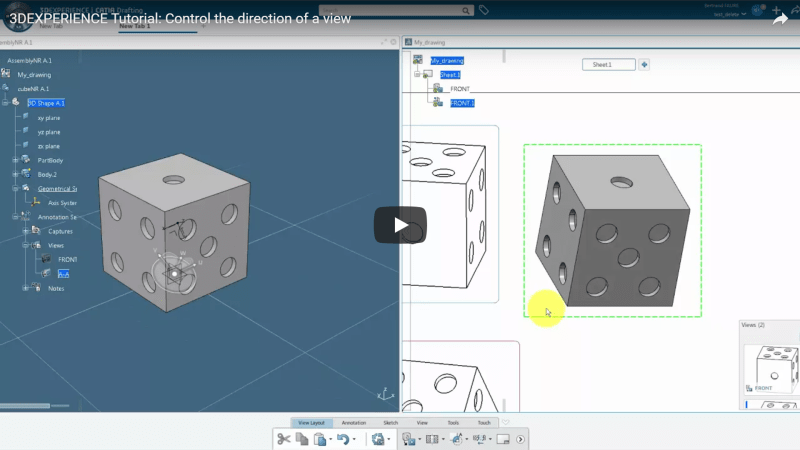The width and height of the screenshot is (800, 450).
Task: Expand the Body.2 node
Action: 15,174
